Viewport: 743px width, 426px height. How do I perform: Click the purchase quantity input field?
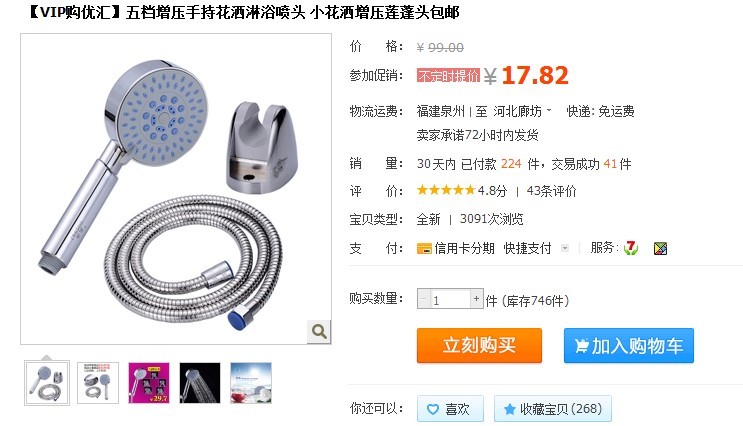point(450,299)
